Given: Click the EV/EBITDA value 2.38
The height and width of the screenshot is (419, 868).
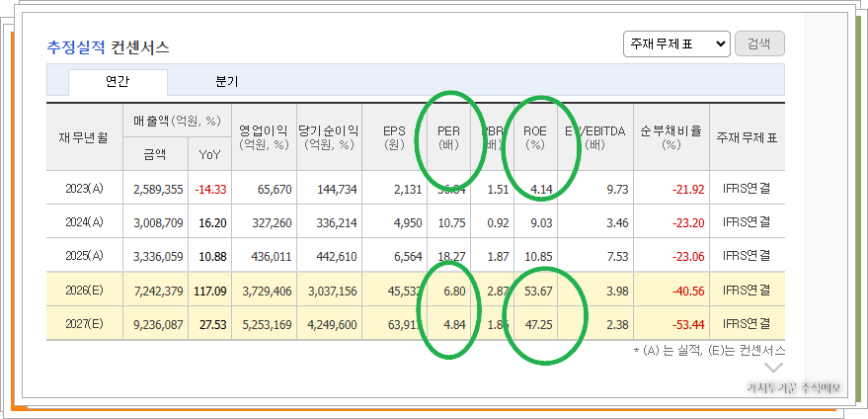Looking at the screenshot, I should click(618, 325).
